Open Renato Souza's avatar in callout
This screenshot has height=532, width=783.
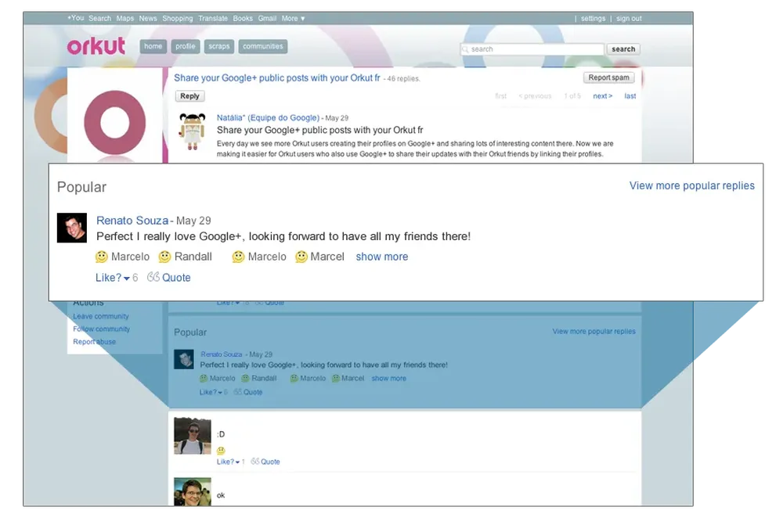[x=72, y=228]
